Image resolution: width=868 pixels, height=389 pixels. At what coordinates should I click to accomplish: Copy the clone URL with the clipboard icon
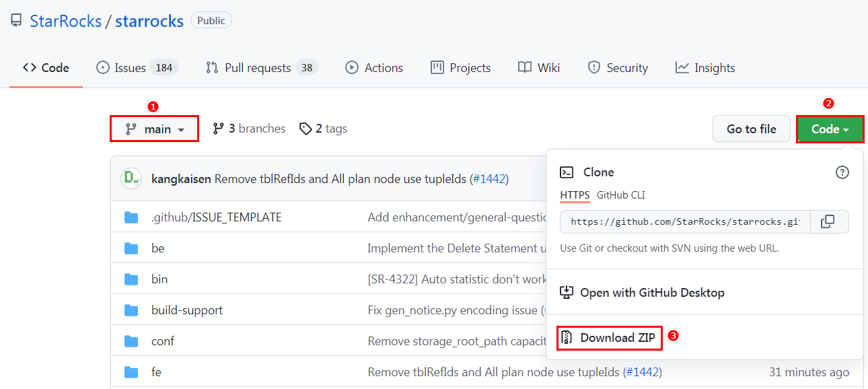pos(829,221)
